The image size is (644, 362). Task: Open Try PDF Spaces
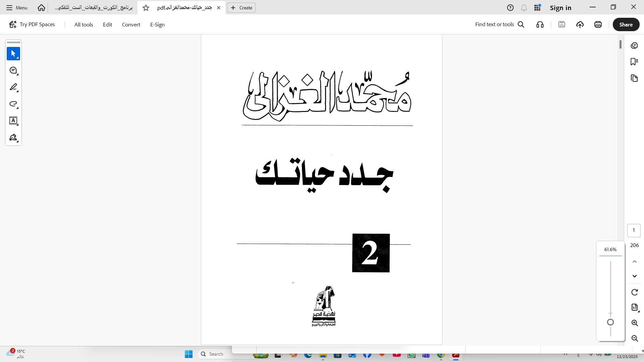[x=32, y=24]
